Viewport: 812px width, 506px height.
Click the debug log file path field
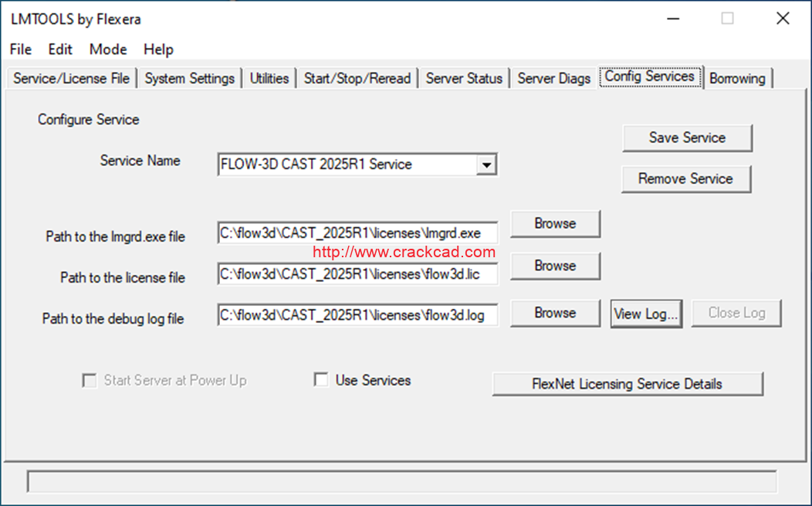357,315
